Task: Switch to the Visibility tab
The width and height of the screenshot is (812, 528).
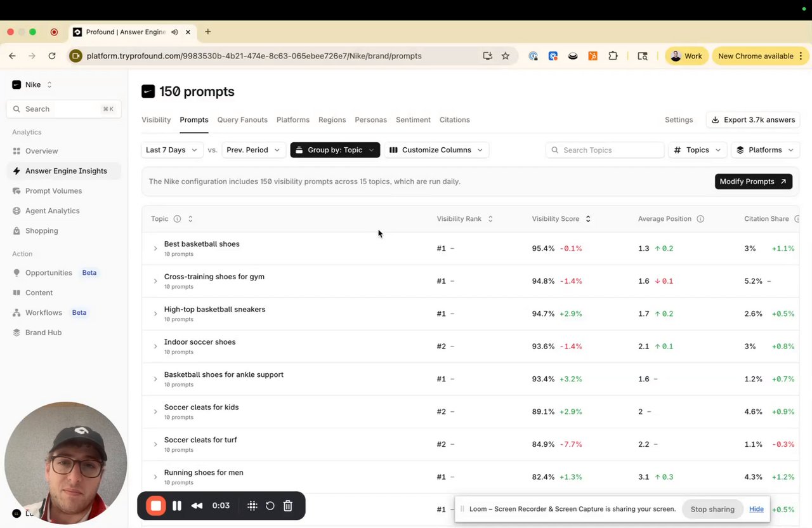Action: click(x=156, y=120)
